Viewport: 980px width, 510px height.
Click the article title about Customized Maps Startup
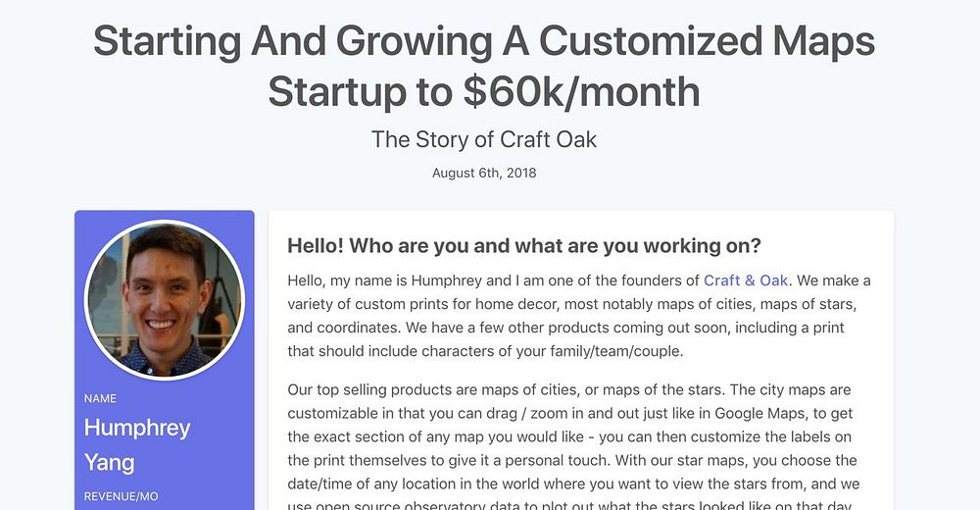coord(484,67)
